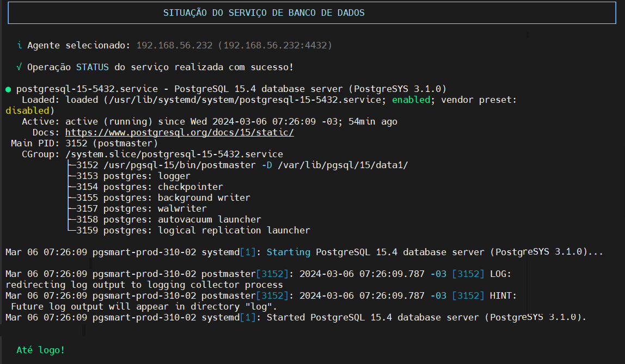Select 'active (running)' status text
This screenshot has height=364, width=625.
click(x=109, y=121)
